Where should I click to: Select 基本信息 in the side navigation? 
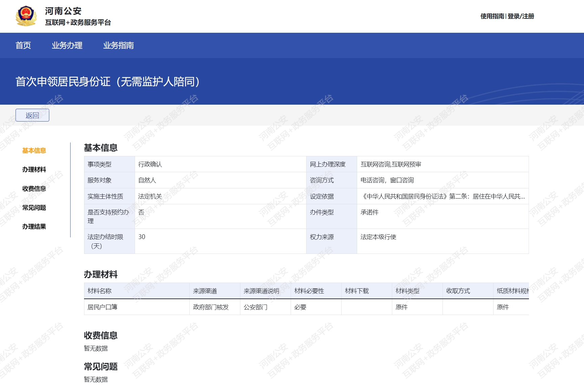point(34,151)
